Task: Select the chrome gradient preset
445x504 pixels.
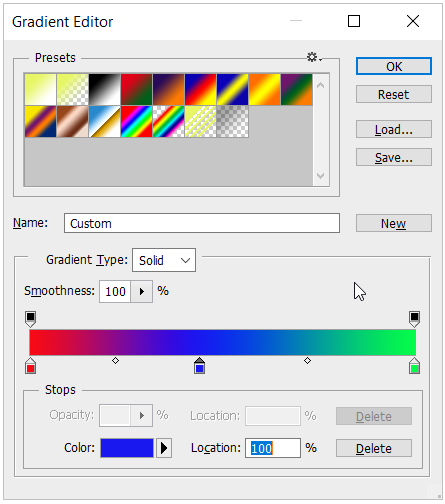Action: tap(105, 121)
